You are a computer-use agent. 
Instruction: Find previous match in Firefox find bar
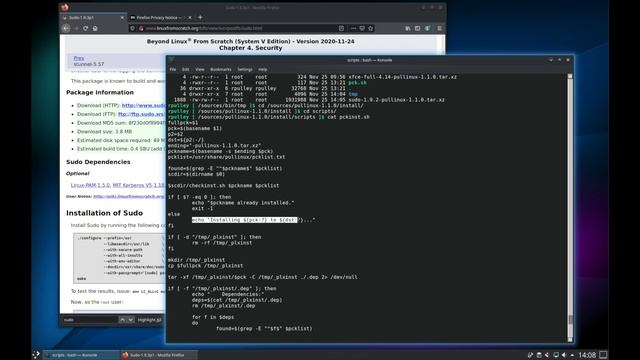[x=122, y=320]
